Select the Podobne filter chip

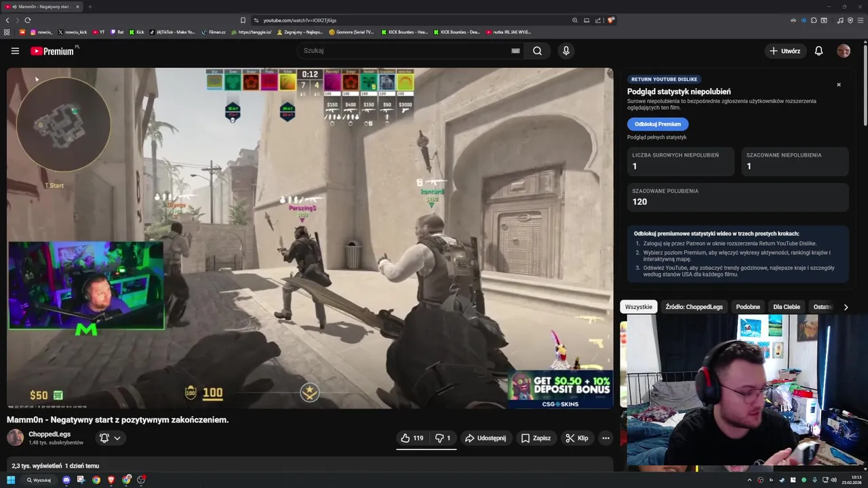[748, 307]
